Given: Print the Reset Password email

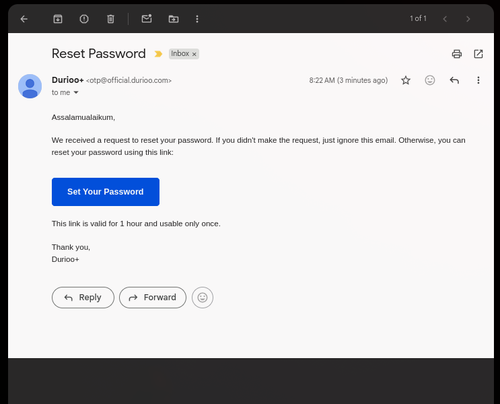Looking at the screenshot, I should coord(457,54).
